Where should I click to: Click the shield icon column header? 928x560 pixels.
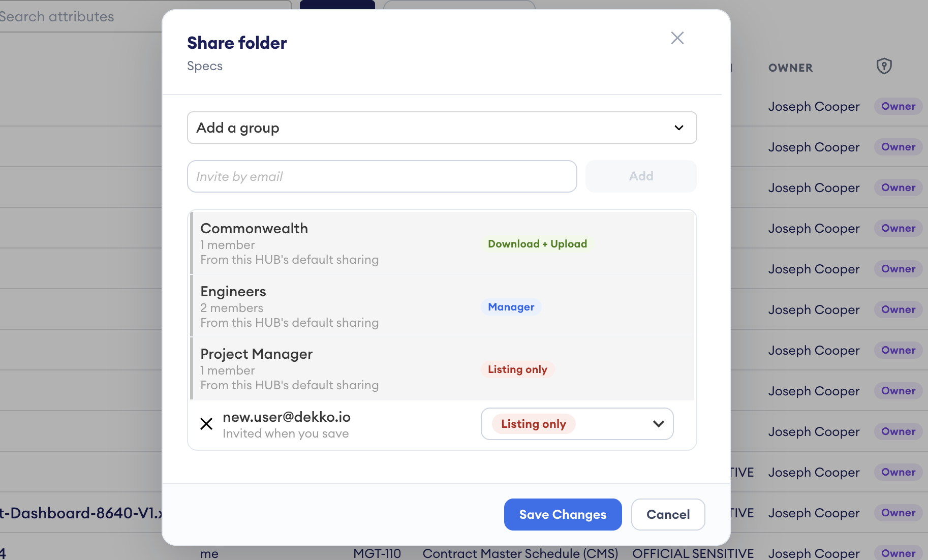click(884, 66)
